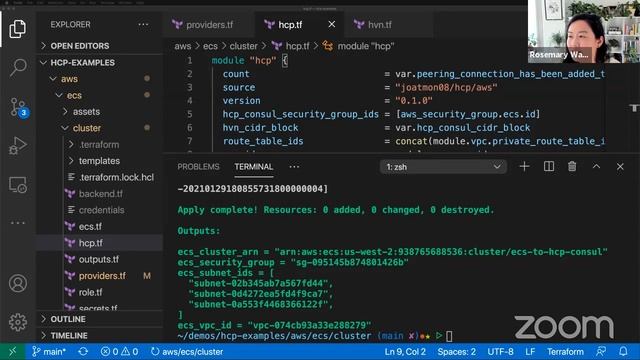640x360 pixels.
Task: Open the Search view icon
Action: (x=18, y=67)
